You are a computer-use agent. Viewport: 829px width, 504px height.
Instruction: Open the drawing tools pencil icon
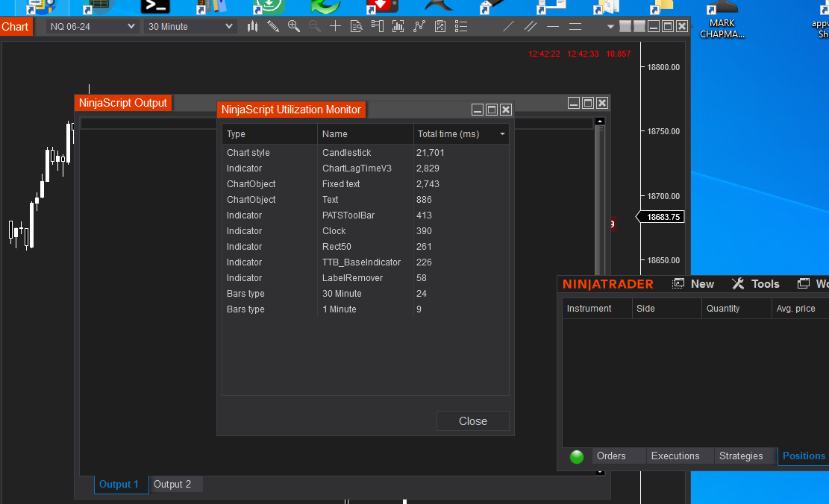(273, 26)
